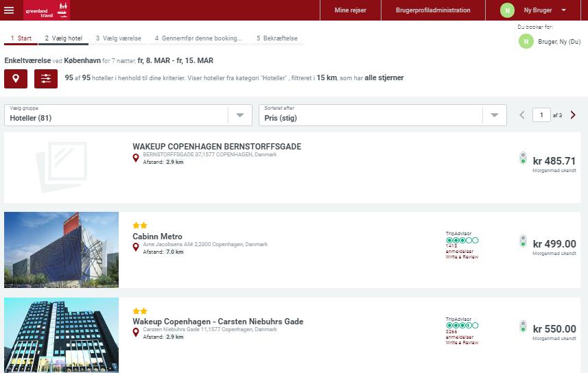Open Wakeup Copenhagen - Carsten Niebuhrs Gade title
Viewport: 588px width, 373px height.
218,322
